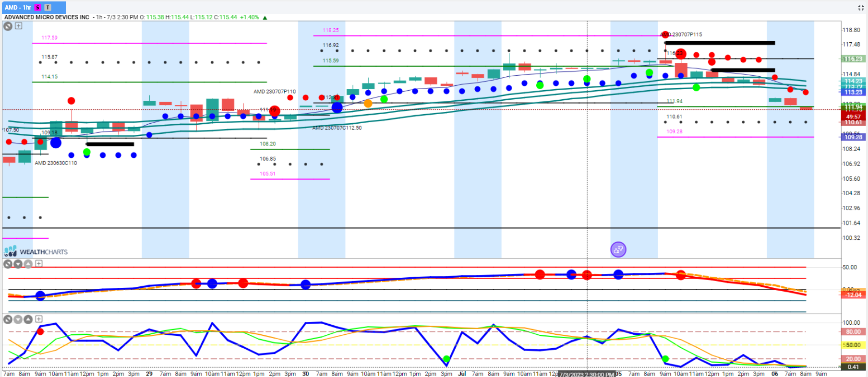Move bottom stochastic pane up
868x377 pixels.
(28, 319)
